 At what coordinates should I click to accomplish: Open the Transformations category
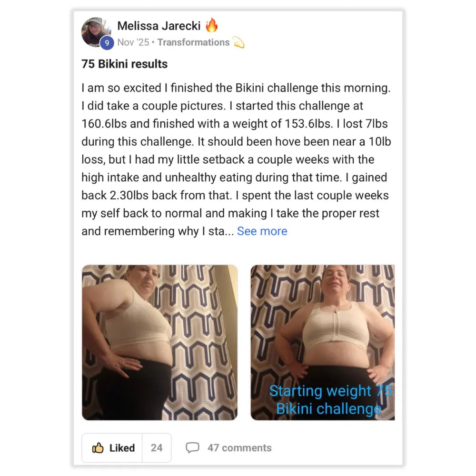tap(193, 42)
